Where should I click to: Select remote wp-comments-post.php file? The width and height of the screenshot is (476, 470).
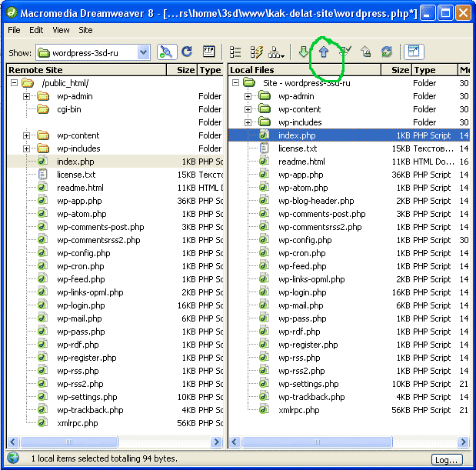pos(101,227)
